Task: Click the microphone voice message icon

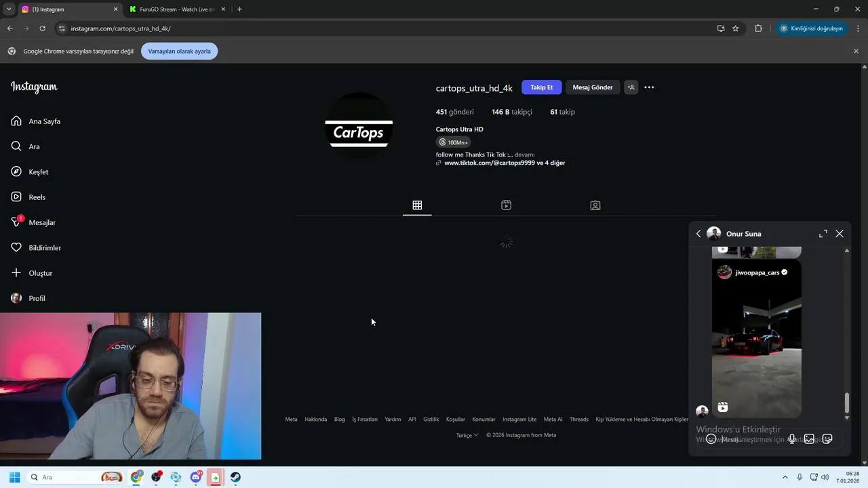Action: coord(791,439)
